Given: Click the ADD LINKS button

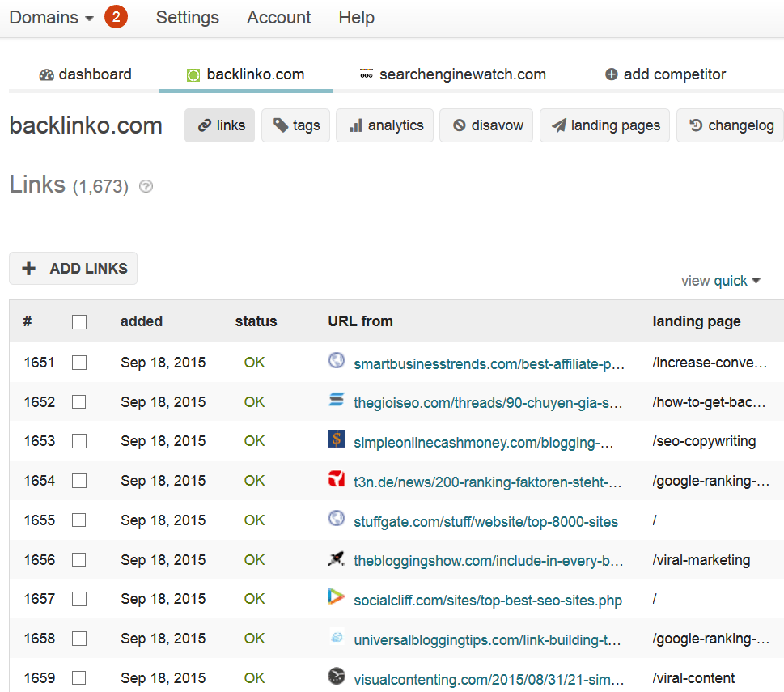Looking at the screenshot, I should click(x=73, y=269).
